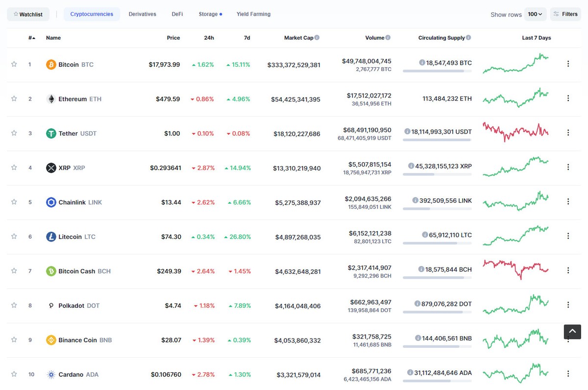Screen dimensions: 588x390
Task: Open the Show rows dropdown
Action: point(535,14)
